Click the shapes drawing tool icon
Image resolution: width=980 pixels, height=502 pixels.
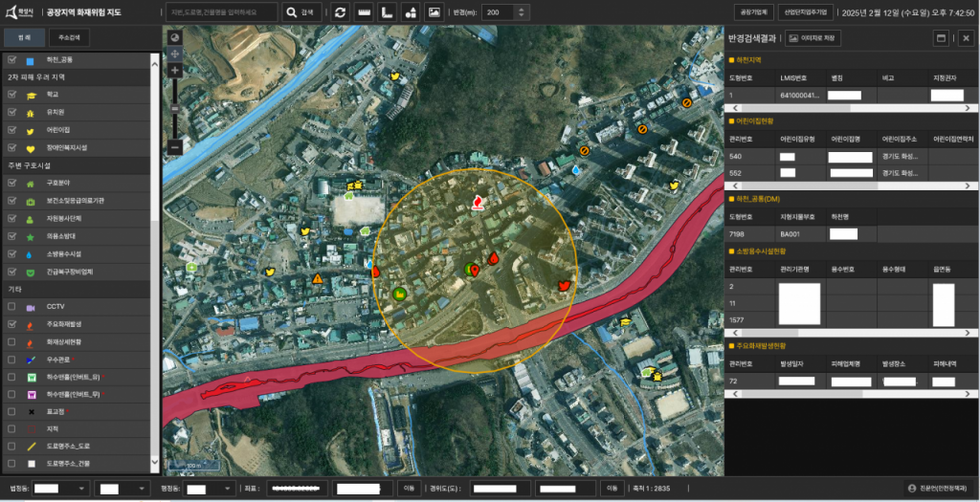411,12
